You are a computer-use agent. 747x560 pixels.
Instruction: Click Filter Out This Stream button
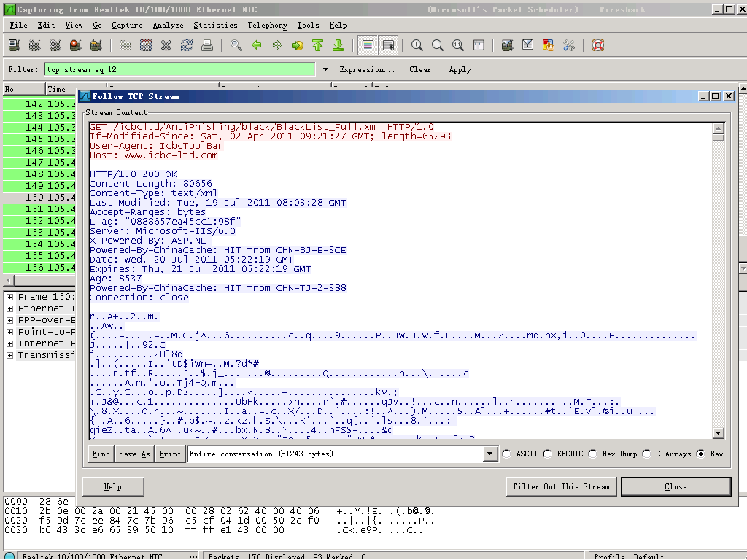[x=561, y=486]
